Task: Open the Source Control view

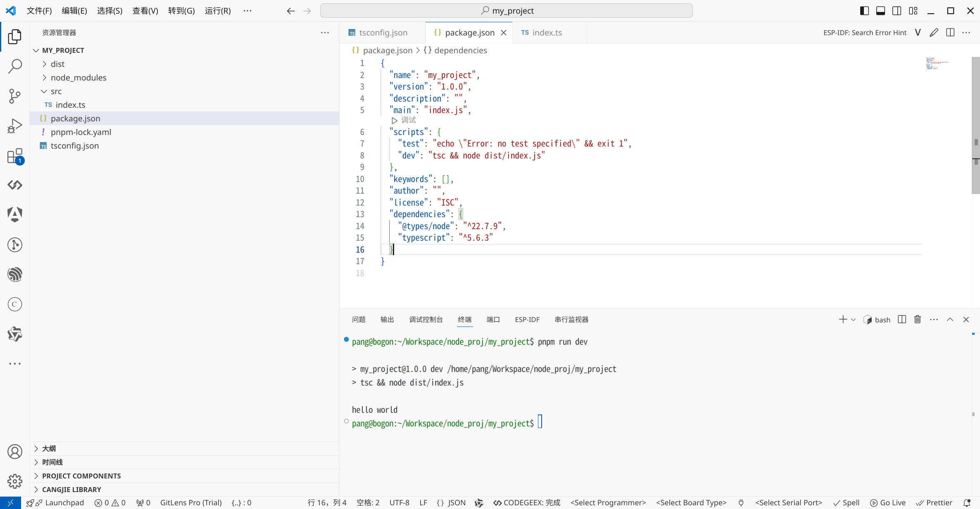Action: tap(15, 96)
